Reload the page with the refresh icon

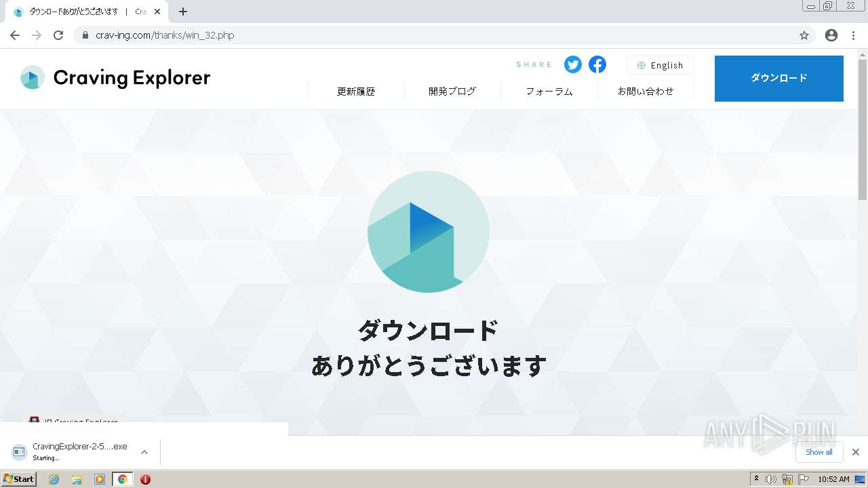point(58,35)
